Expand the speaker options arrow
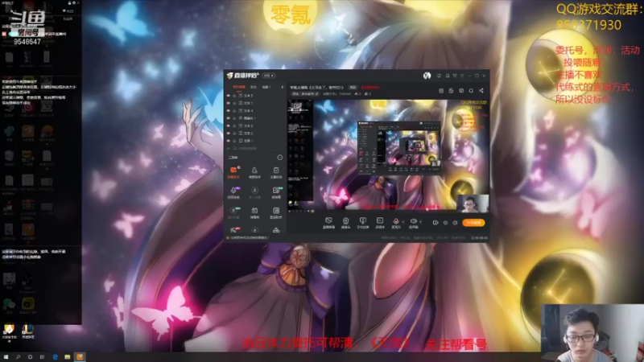Screen dimensions: 644x362 click(x=420, y=222)
